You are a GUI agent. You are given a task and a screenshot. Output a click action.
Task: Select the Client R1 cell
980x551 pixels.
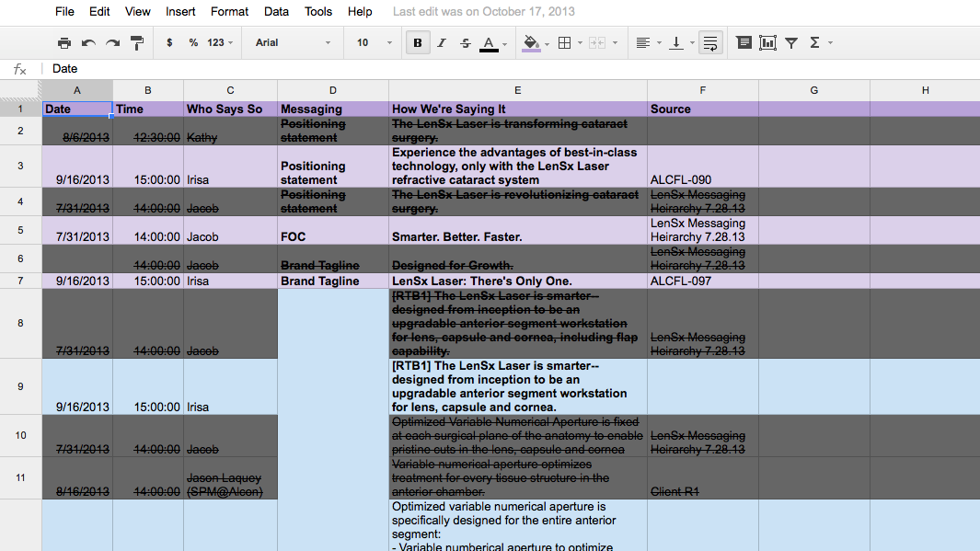[x=702, y=478]
